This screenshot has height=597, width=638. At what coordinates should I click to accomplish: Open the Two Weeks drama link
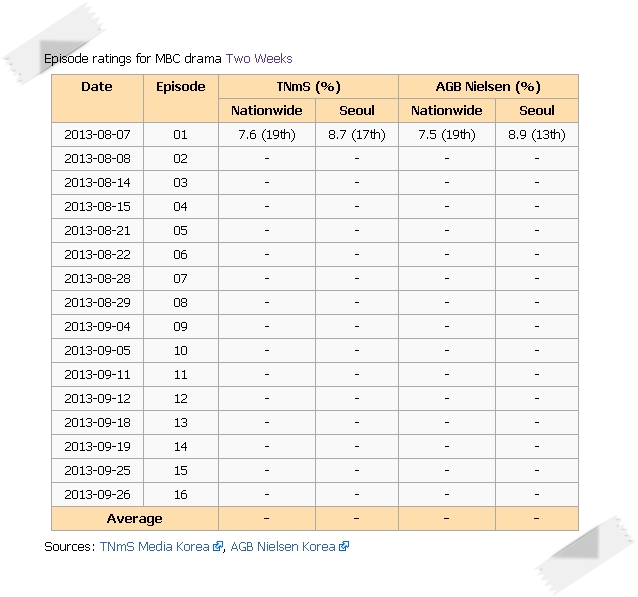click(259, 59)
